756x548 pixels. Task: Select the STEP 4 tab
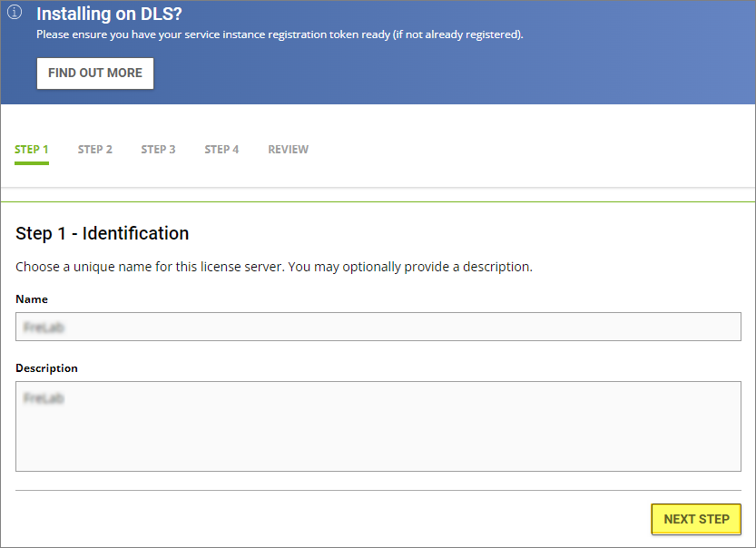point(221,150)
